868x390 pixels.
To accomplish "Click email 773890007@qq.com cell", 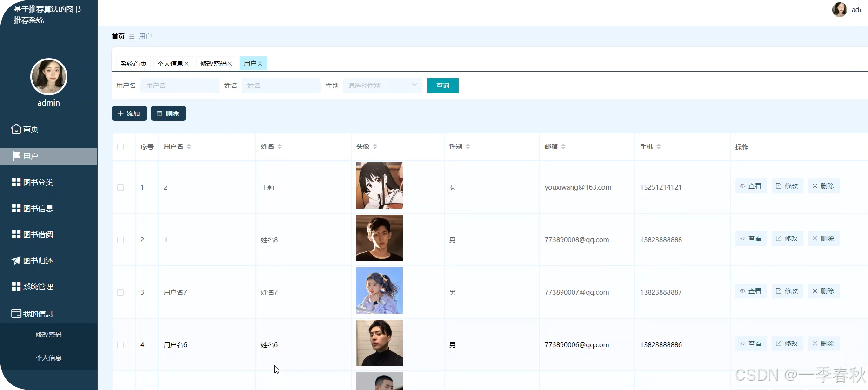I will [577, 292].
